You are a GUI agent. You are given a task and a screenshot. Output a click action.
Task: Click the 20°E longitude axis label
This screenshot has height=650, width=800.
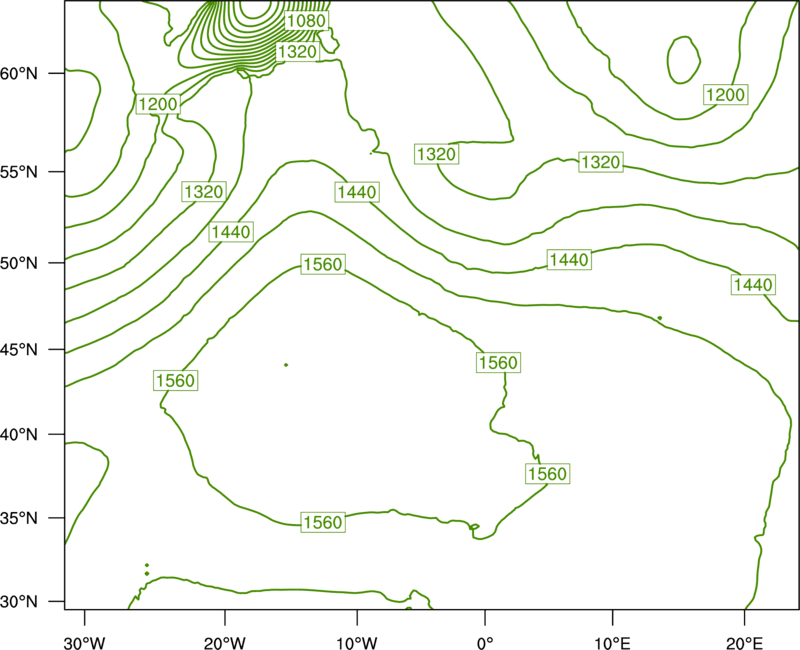pyautogui.click(x=744, y=643)
